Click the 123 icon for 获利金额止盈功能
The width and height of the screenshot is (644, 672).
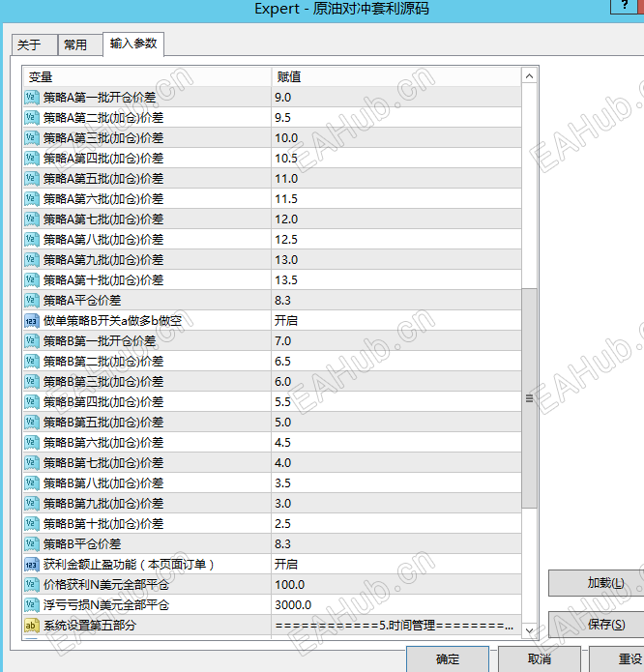point(32,565)
